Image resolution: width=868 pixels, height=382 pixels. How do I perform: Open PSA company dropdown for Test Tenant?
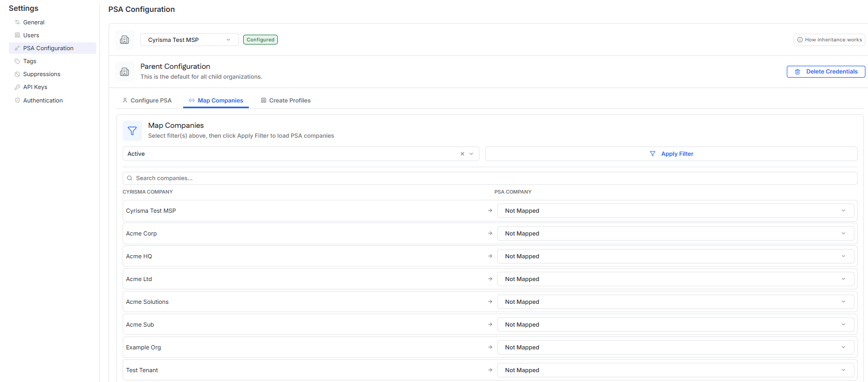[676, 370]
